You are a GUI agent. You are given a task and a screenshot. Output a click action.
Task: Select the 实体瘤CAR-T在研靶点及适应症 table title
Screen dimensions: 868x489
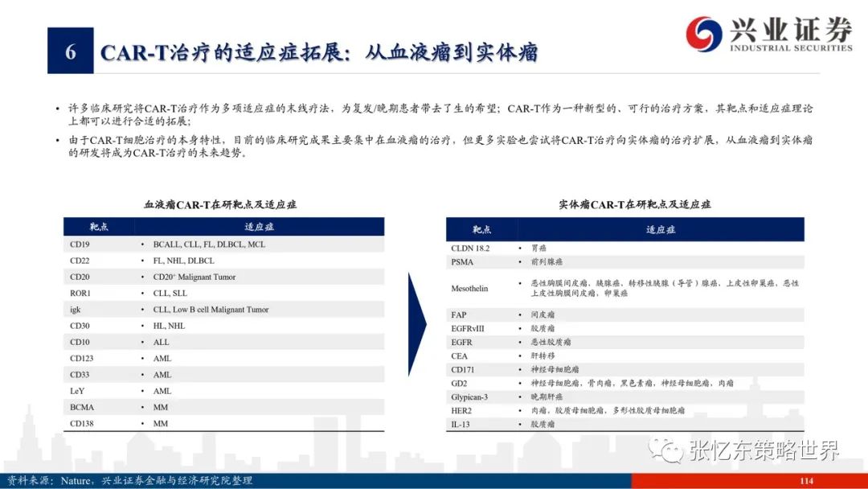(634, 204)
